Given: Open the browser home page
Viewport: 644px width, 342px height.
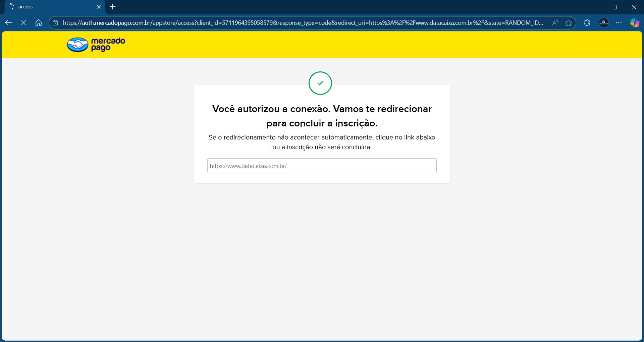Looking at the screenshot, I should pos(39,22).
